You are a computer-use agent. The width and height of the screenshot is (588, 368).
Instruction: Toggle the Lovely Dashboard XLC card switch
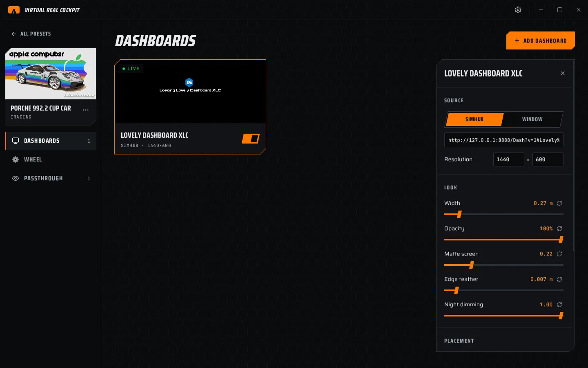(x=251, y=139)
